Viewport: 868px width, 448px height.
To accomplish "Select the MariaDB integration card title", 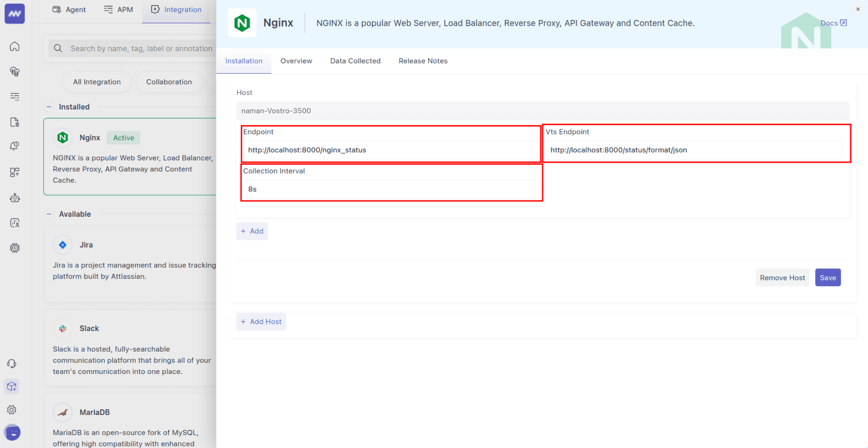I will click(x=95, y=412).
